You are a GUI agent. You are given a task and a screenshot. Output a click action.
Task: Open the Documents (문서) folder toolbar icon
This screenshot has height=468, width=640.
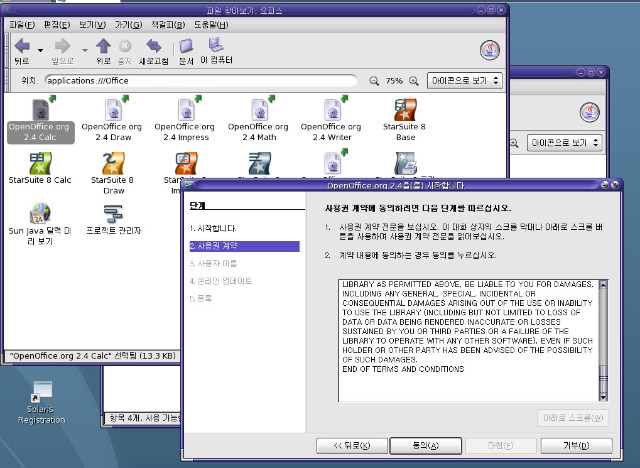[x=186, y=46]
